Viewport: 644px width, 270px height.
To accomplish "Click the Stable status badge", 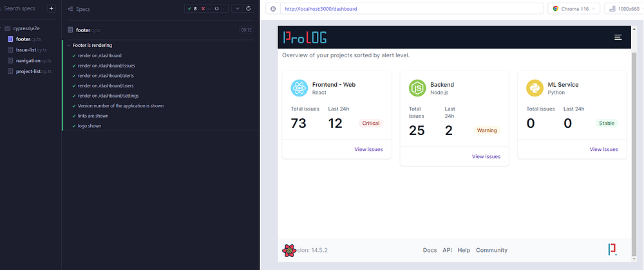I will [x=607, y=123].
